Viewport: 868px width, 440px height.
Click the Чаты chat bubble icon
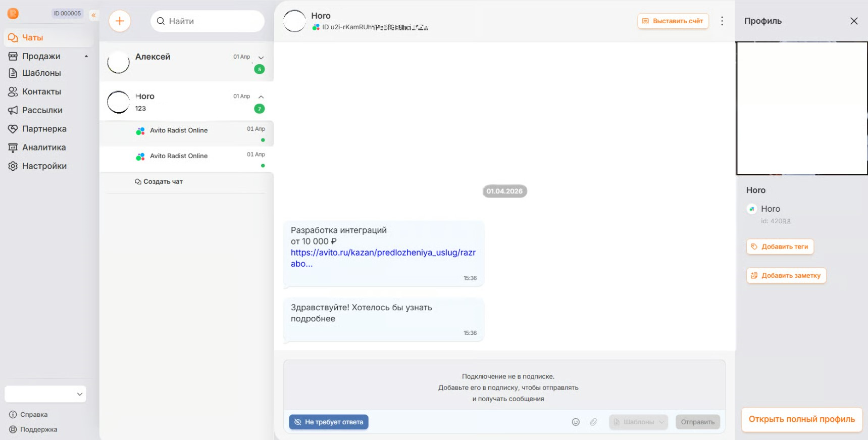(13, 38)
